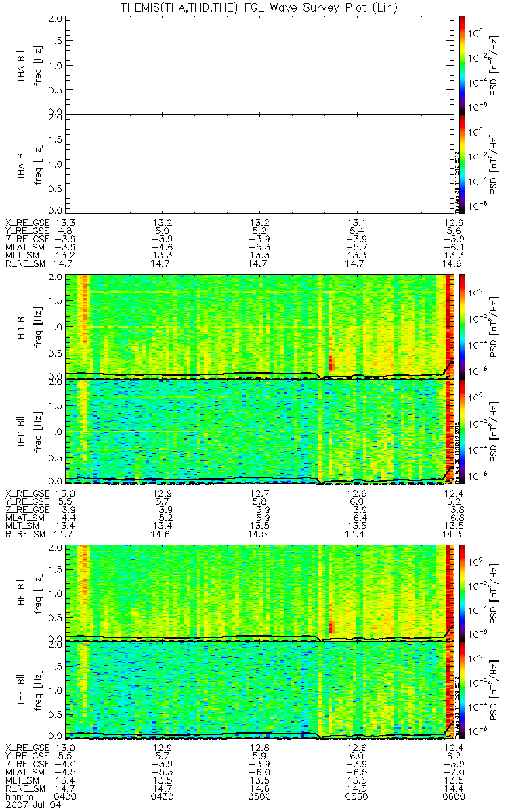508x812 pixels.
Task: Click the '14.3' R_RE_SM value for THD
Action: 453,535
